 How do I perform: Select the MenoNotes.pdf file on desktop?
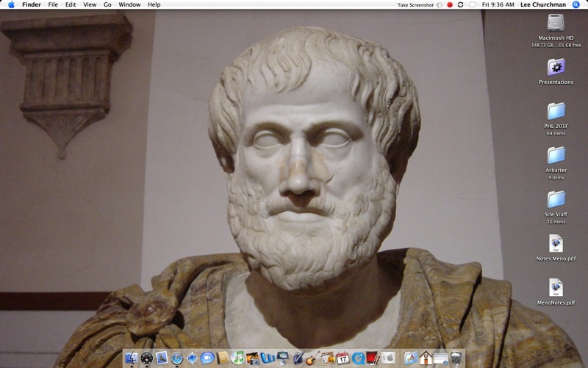click(556, 288)
